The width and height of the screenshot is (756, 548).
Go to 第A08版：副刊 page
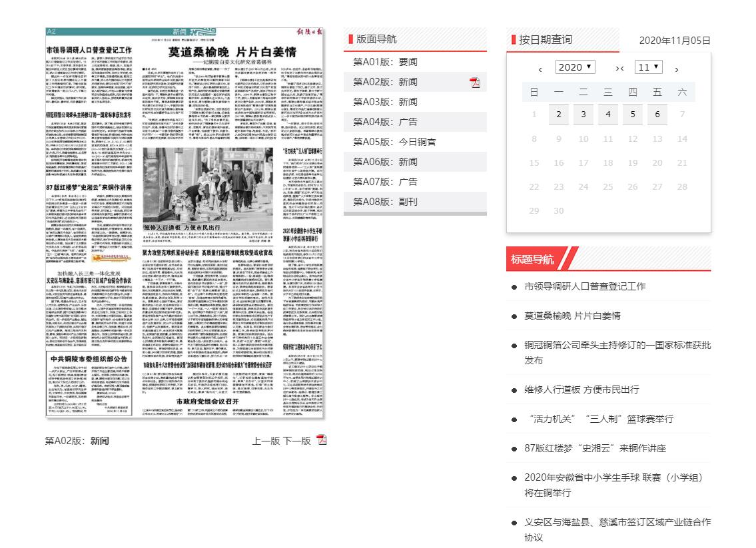pyautogui.click(x=385, y=202)
